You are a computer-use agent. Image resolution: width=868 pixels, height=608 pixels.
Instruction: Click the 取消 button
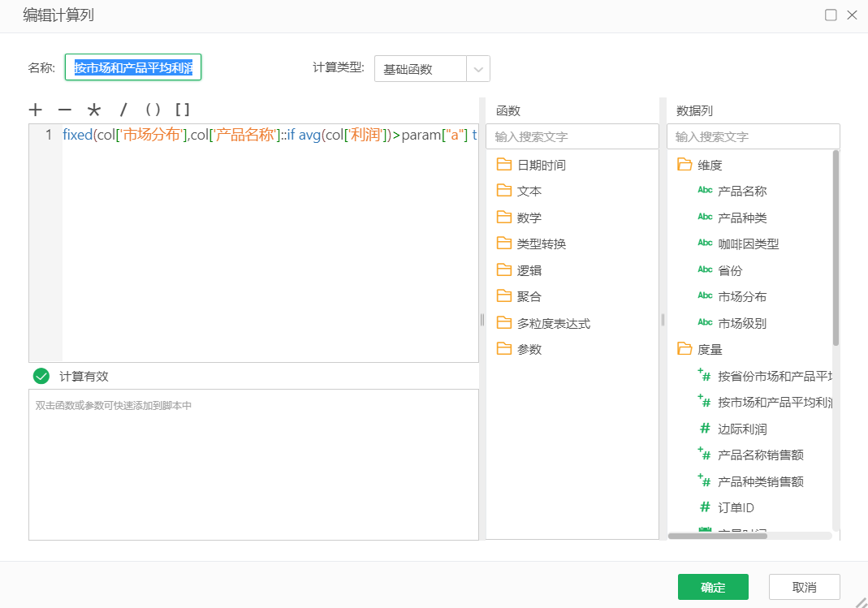point(804,587)
